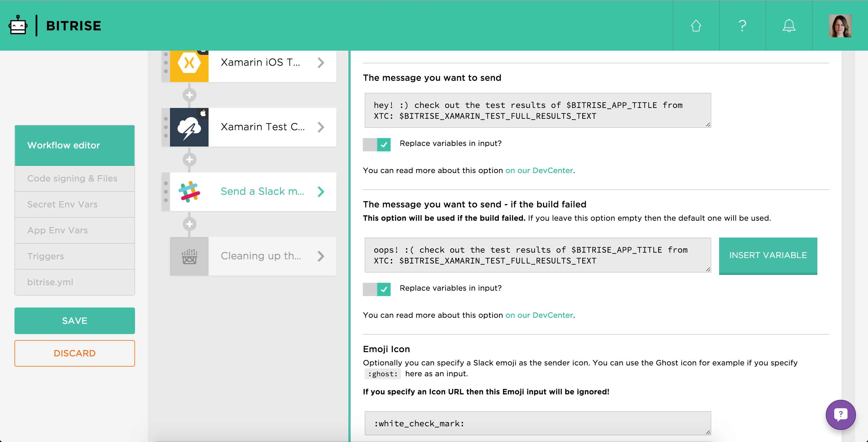Viewport: 868px width, 442px height.
Task: Open the user profile avatar
Action: [840, 26]
